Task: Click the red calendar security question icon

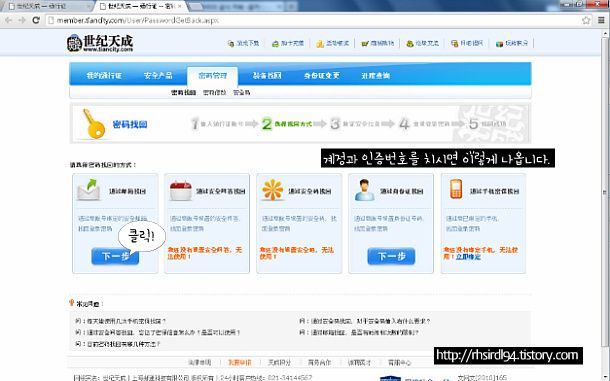Action: [x=181, y=191]
